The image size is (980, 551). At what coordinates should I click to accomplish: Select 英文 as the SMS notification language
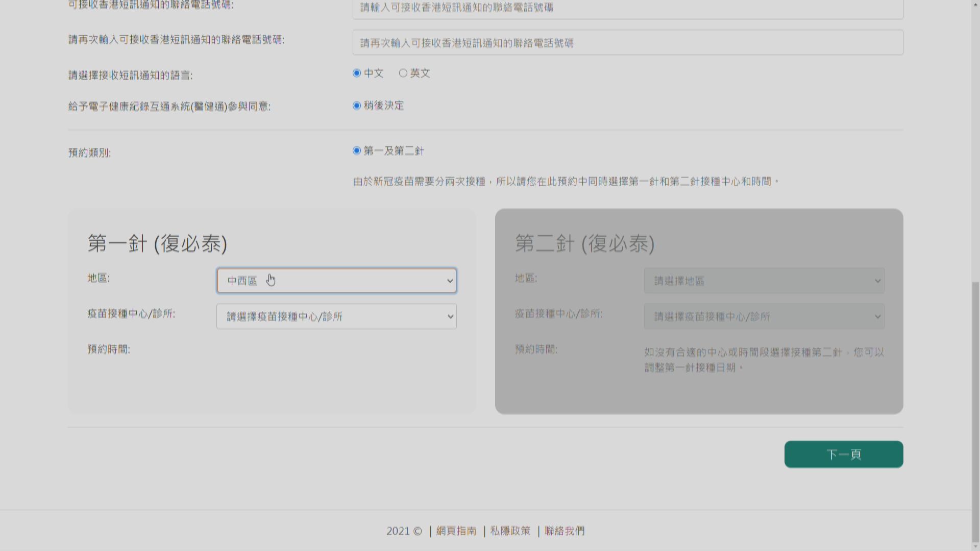point(403,73)
